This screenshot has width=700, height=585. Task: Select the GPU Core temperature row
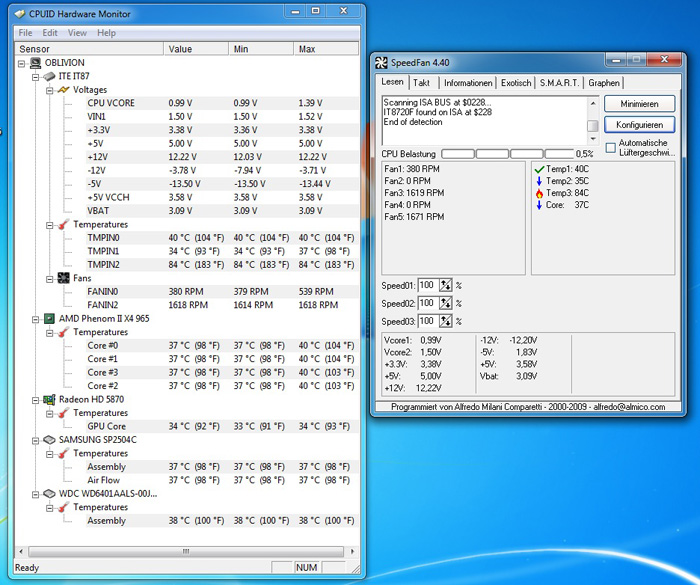(222, 426)
